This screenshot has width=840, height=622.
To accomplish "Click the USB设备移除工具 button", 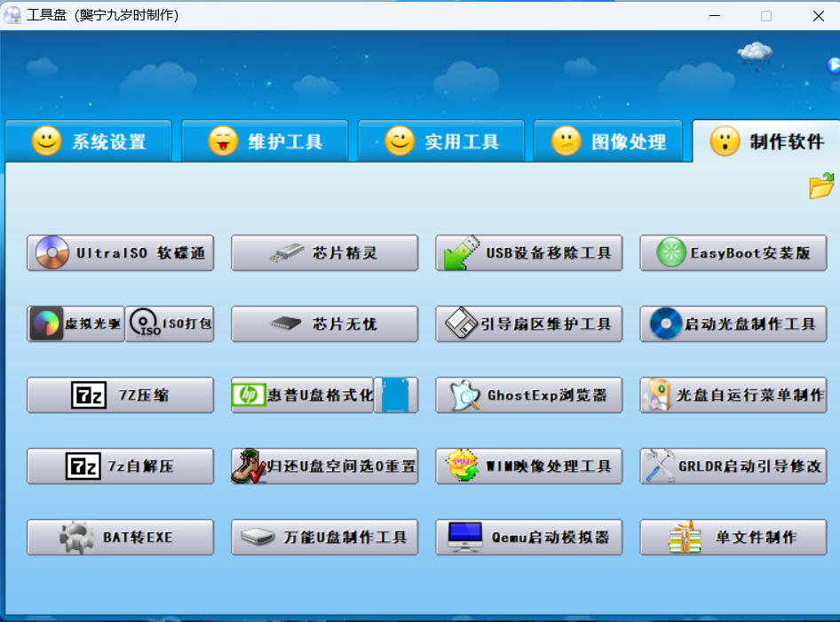I will click(x=529, y=253).
